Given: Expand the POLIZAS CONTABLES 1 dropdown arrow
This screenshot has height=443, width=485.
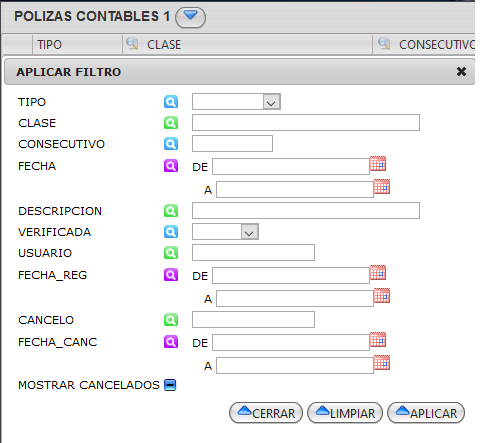Looking at the screenshot, I should point(190,17).
